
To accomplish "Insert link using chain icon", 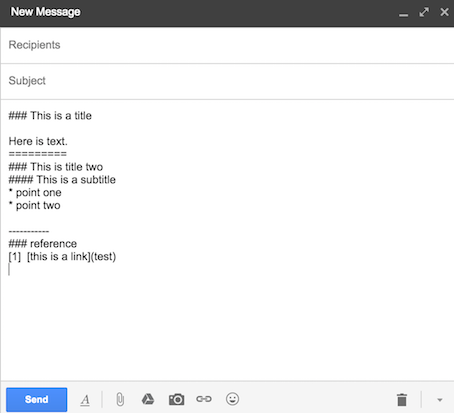I will (204, 399).
